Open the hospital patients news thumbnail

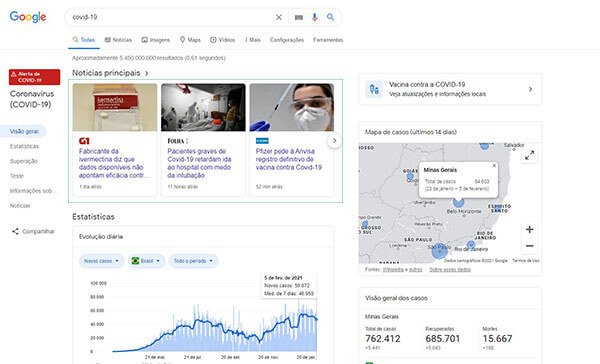click(203, 108)
